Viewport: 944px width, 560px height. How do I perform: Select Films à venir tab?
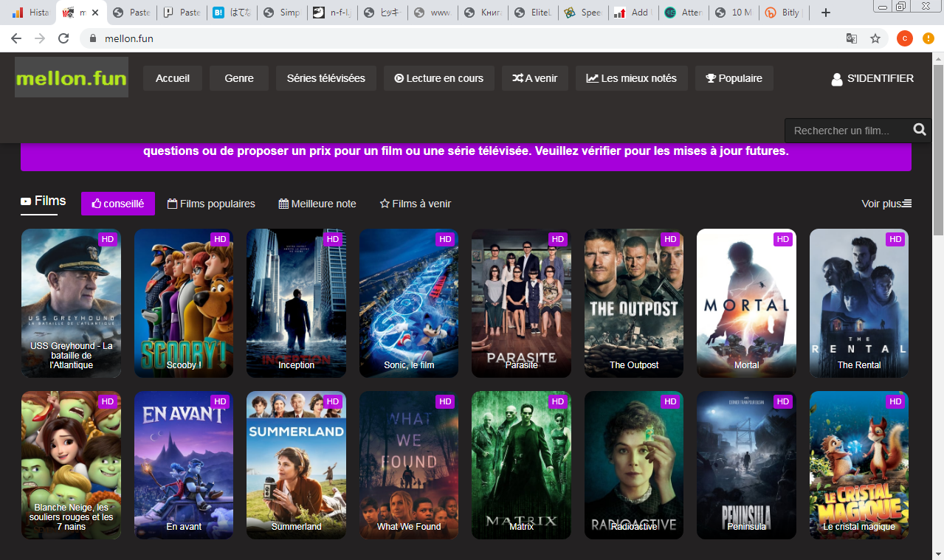pos(416,204)
